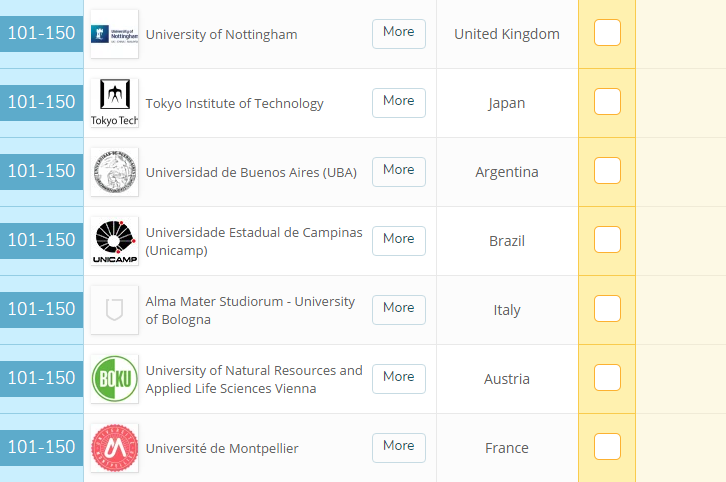Expand More for University of Nottingham
Image resolution: width=726 pixels, height=482 pixels.
click(x=398, y=33)
